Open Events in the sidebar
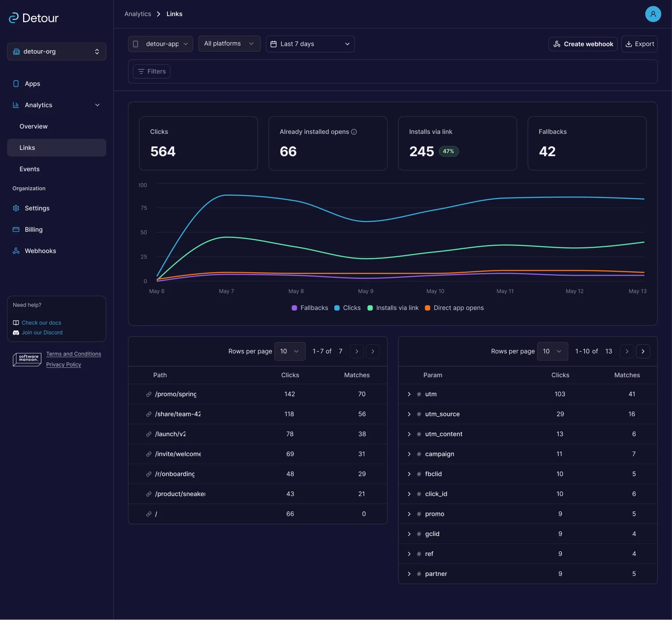The width and height of the screenshot is (672, 620). coord(56,169)
